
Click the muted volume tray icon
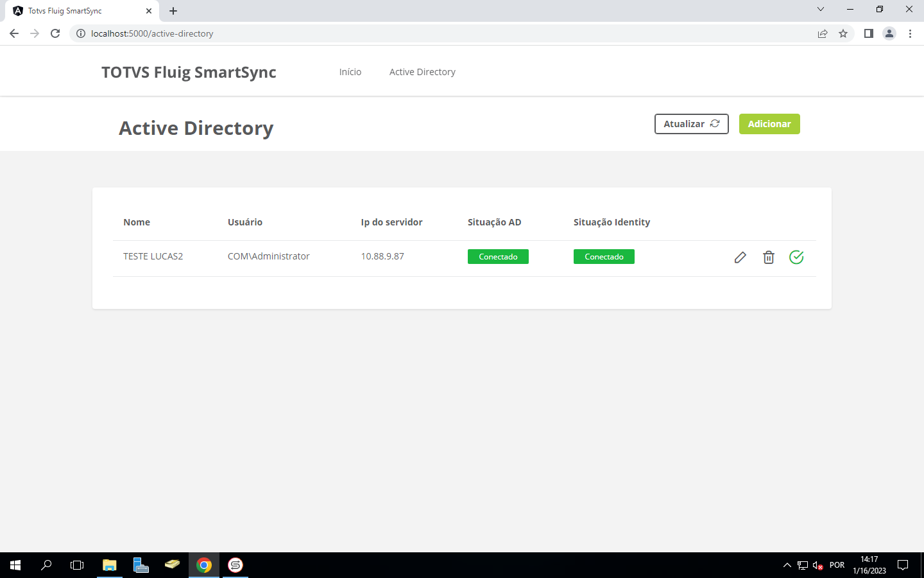(818, 565)
